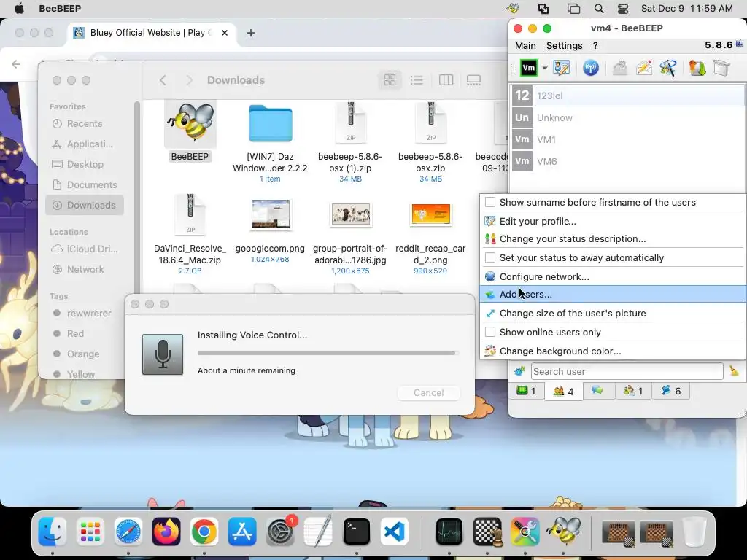Screen dimensions: 747x560
Task: Click the microphone icon in the Voice Control dialog
Action: tap(163, 354)
